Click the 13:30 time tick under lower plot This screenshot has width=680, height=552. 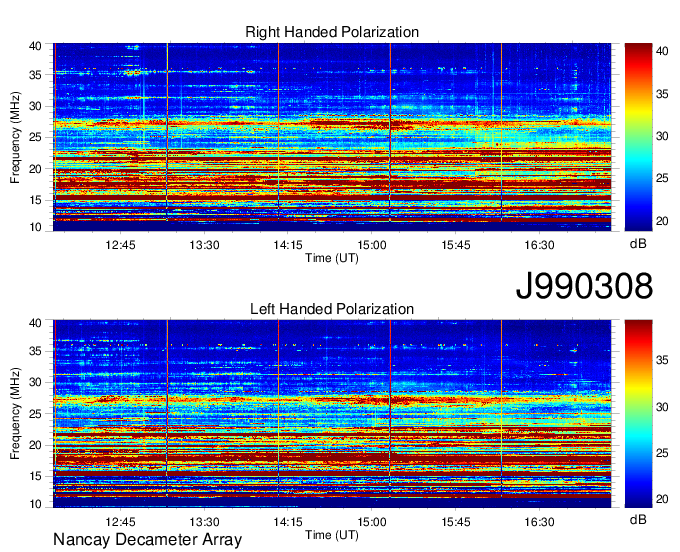[204, 522]
